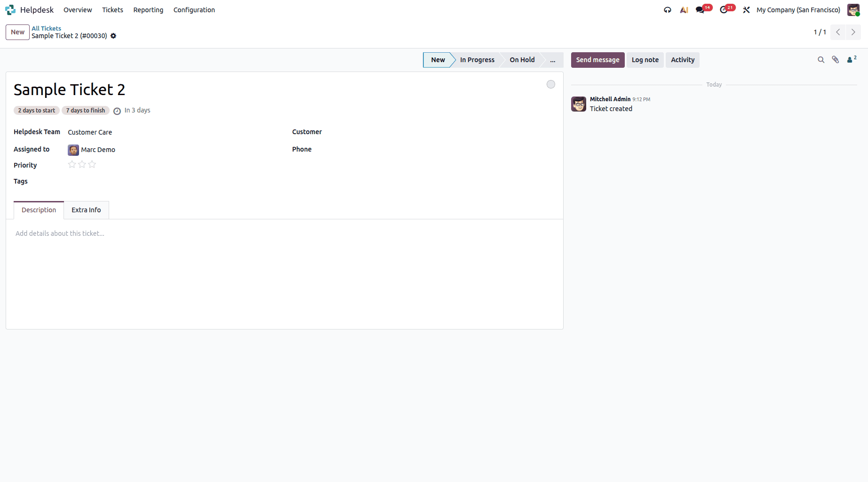Click the Ticket created message
The width and height of the screenshot is (868, 482).
coord(611,109)
